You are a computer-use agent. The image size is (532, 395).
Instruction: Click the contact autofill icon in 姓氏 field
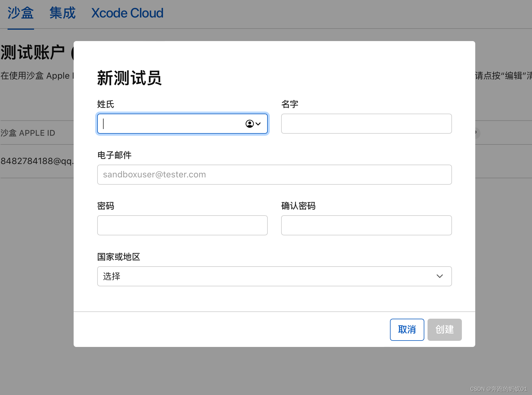click(x=250, y=124)
